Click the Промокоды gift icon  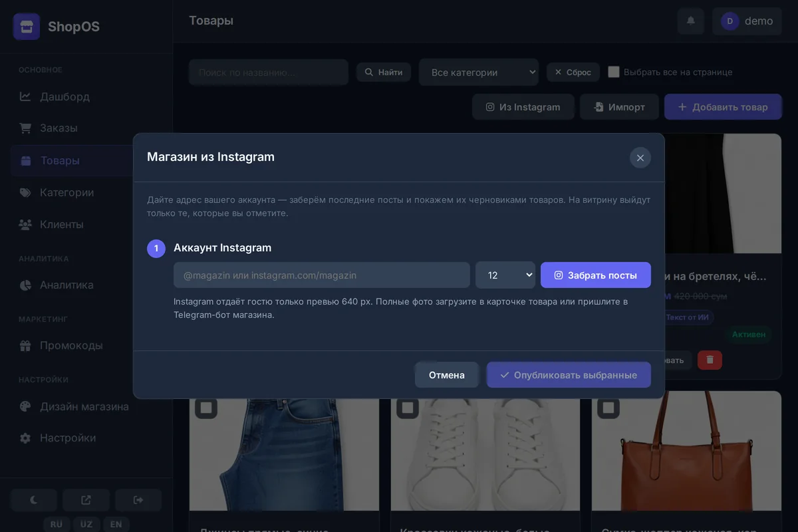pyautogui.click(x=25, y=345)
